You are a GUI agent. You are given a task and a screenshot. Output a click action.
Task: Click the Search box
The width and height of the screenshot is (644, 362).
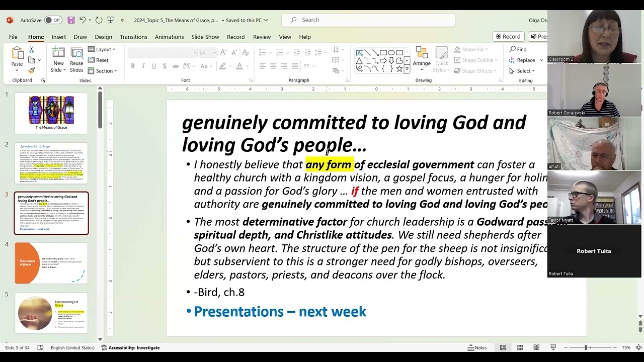coord(368,20)
